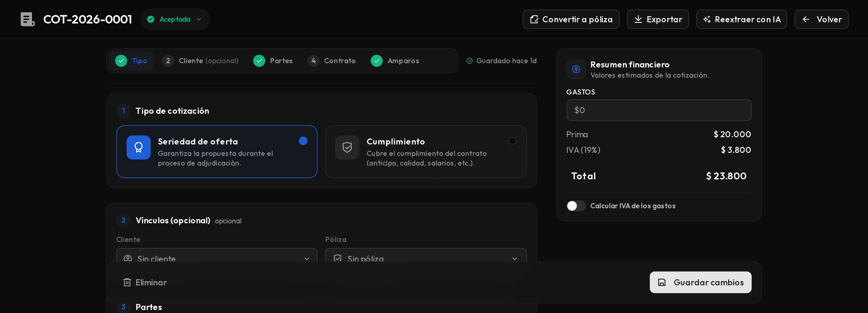This screenshot has width=868, height=313.
Task: Click the dollar coin icon in Resumen financiero
Action: coord(576,69)
